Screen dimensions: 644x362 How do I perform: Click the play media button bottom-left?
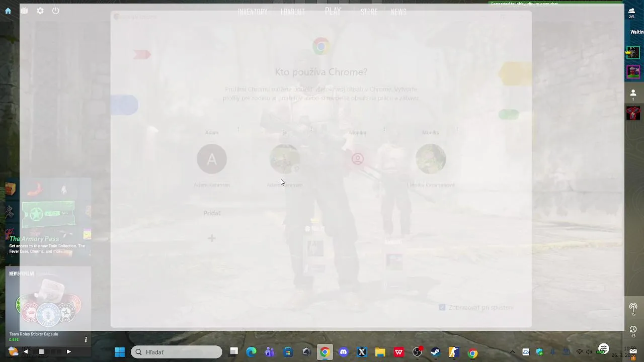coord(68,351)
